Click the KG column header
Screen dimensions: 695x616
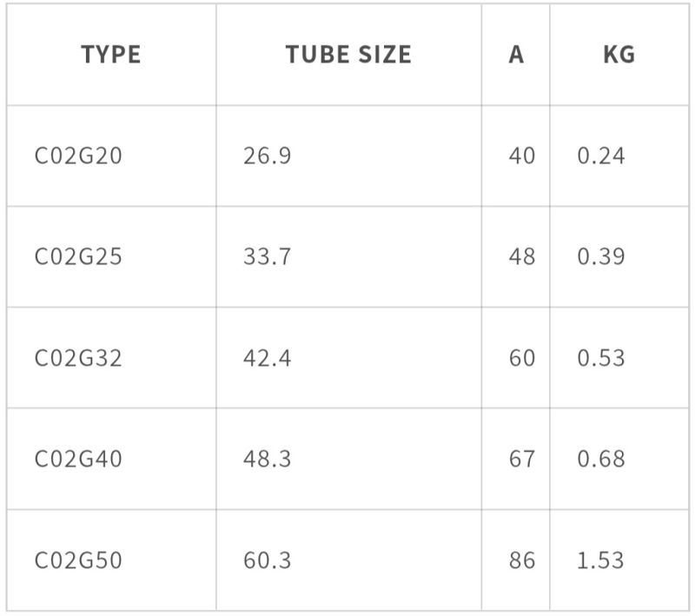[x=619, y=55]
